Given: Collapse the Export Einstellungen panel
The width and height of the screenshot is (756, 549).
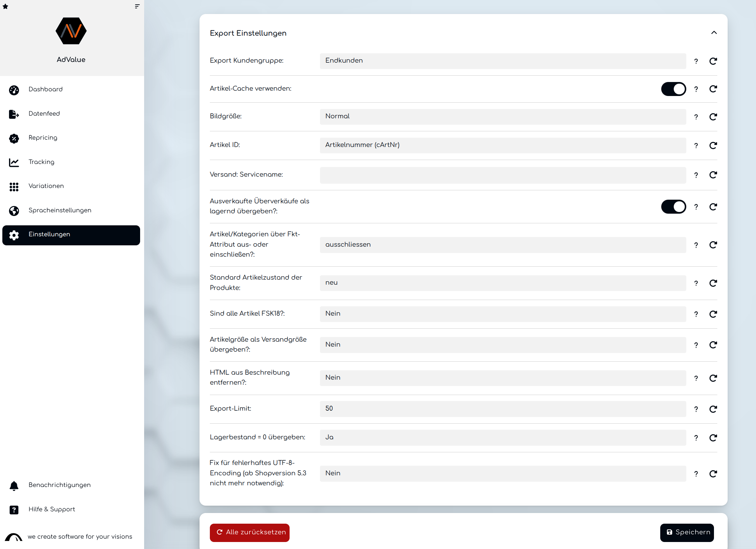Looking at the screenshot, I should 714,33.
